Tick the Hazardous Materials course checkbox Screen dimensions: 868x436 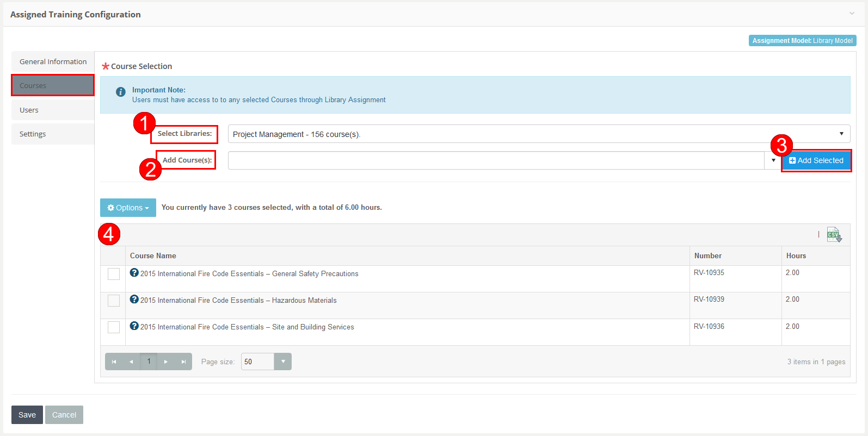pyautogui.click(x=114, y=301)
